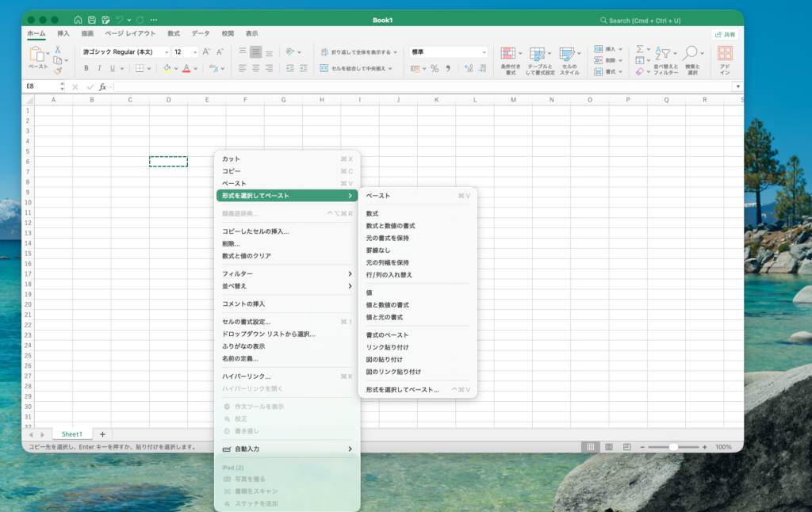Click the cut scissors icon in the ribbon
The width and height of the screenshot is (812, 512).
[x=57, y=49]
